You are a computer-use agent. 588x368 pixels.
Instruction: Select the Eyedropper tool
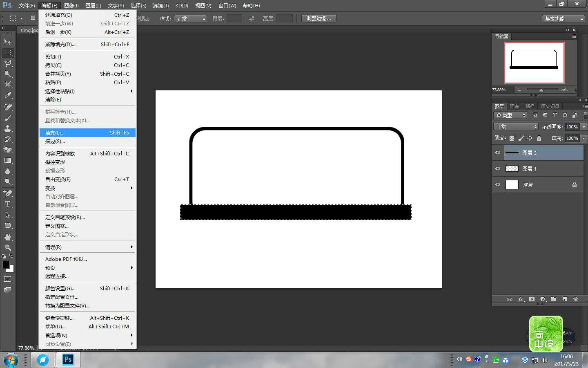8,95
